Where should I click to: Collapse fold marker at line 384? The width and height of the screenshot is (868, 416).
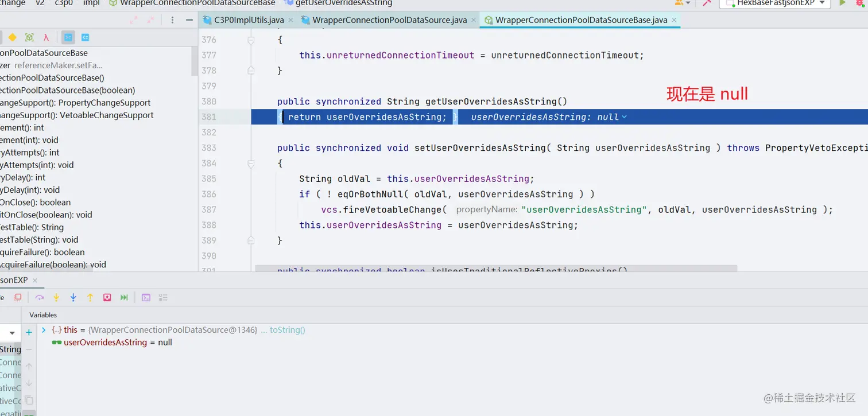tap(250, 164)
